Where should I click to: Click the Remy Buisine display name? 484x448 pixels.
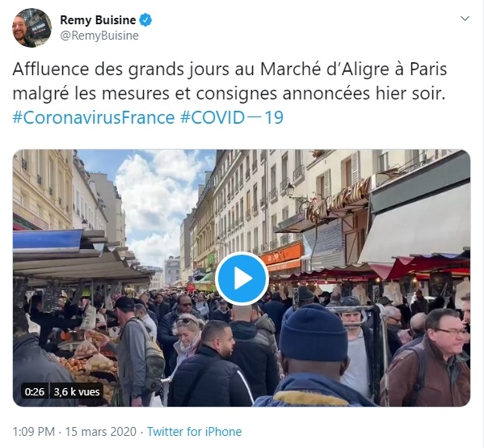click(x=98, y=20)
